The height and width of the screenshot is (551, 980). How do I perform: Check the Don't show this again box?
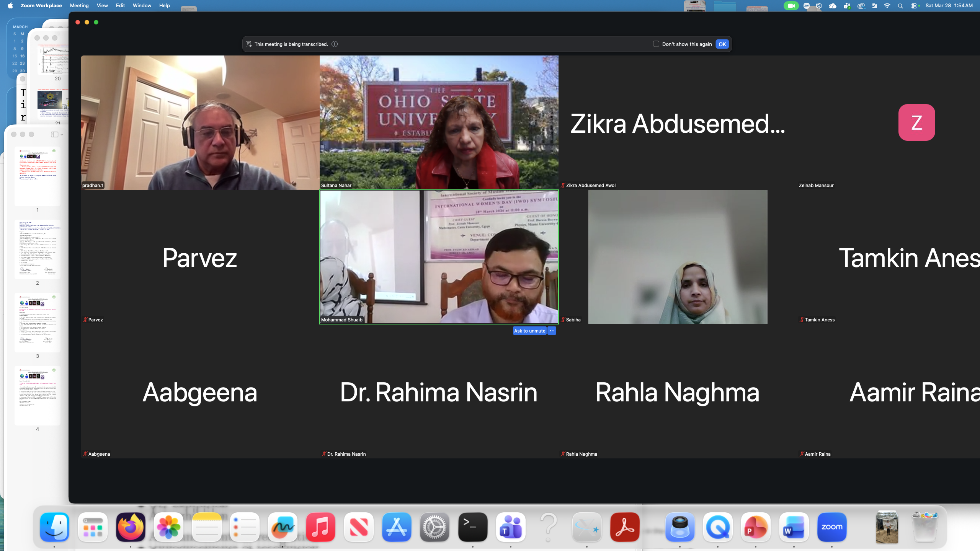tap(656, 44)
